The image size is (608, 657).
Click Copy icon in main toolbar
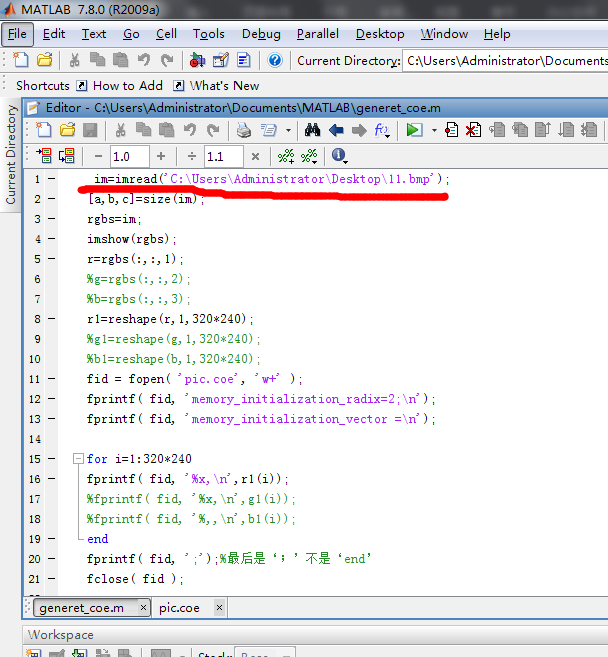pos(97,60)
